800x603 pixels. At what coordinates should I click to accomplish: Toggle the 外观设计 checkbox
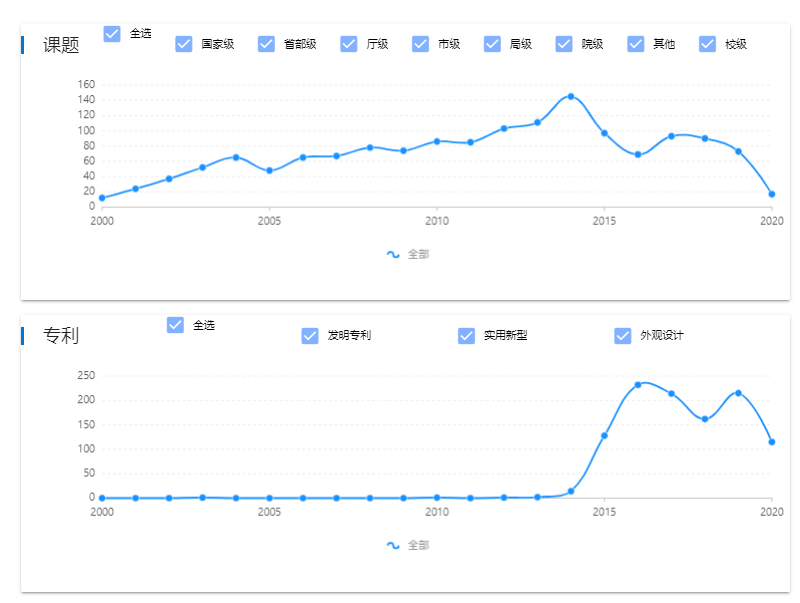(623, 336)
